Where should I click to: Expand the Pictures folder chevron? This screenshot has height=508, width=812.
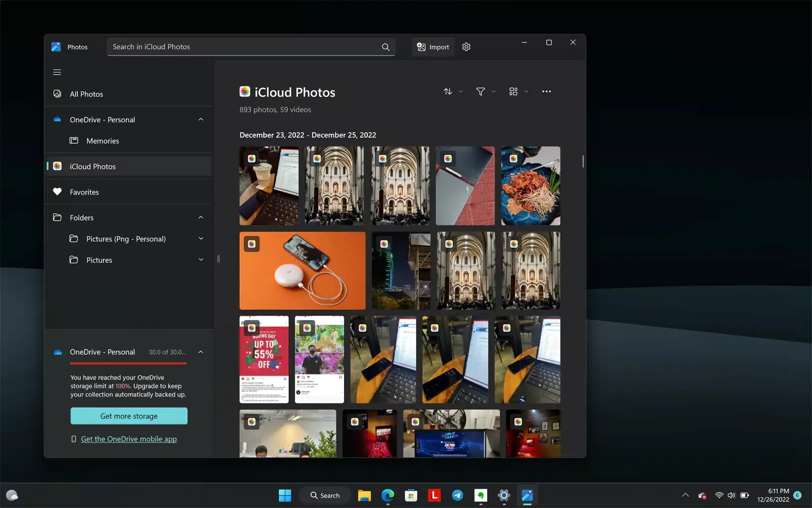click(x=201, y=260)
